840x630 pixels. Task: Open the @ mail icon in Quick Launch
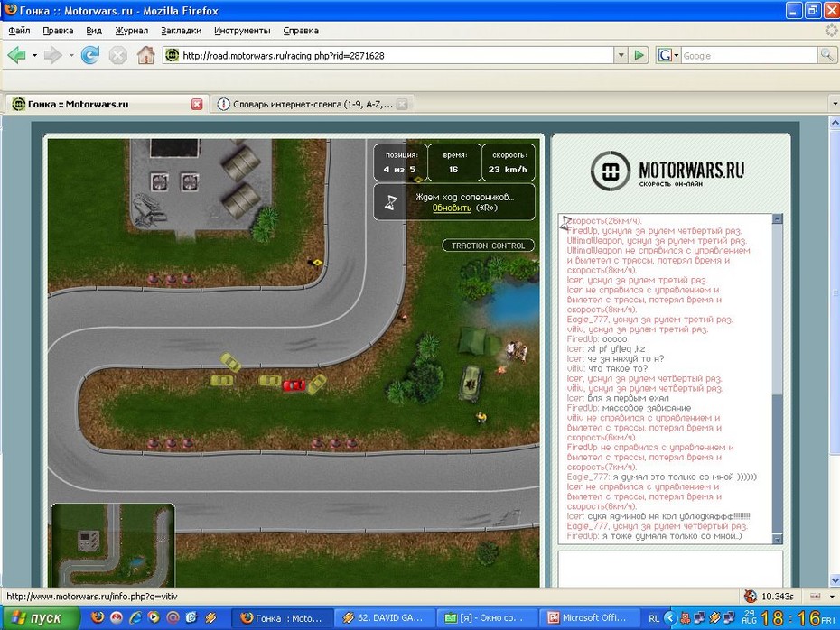click(x=173, y=617)
